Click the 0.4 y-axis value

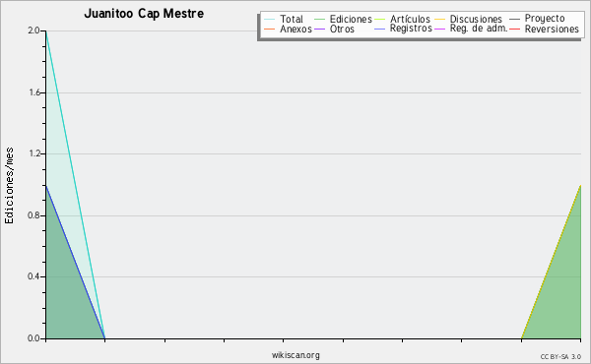click(33, 276)
